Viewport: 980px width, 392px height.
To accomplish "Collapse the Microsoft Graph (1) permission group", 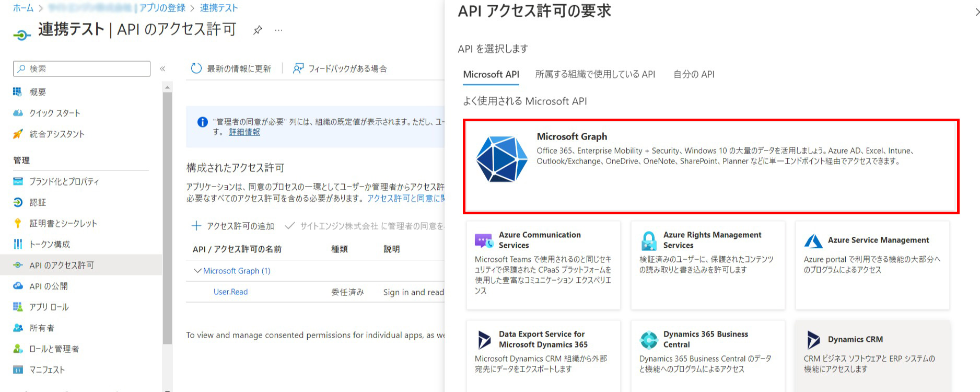I will [x=197, y=271].
